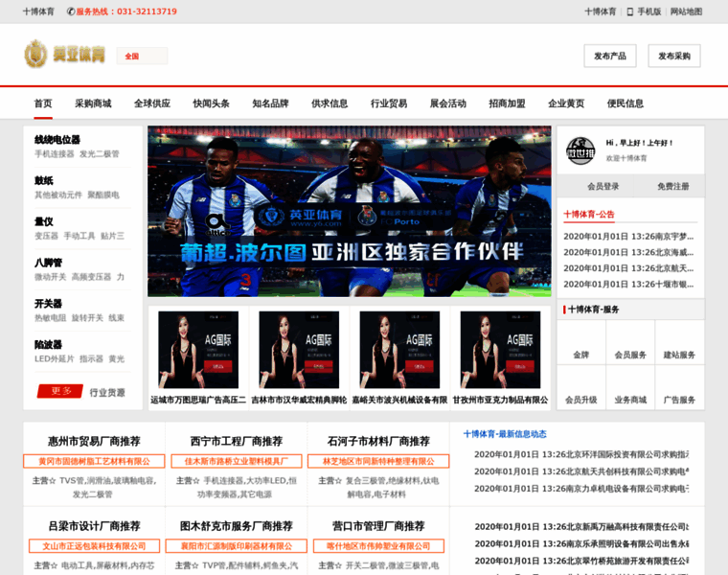
Task: Click the 发布产品 button
Action: [610, 57]
